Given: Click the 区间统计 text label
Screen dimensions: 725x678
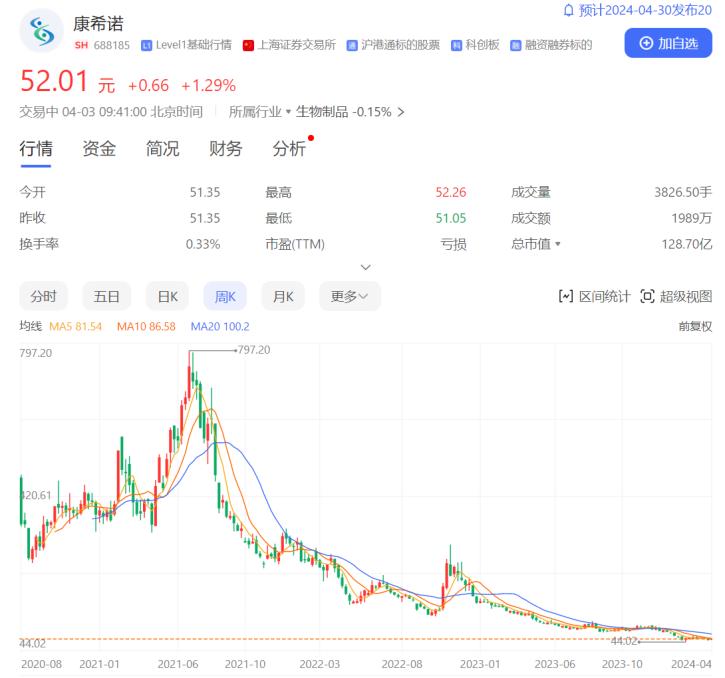Looking at the screenshot, I should tap(605, 296).
